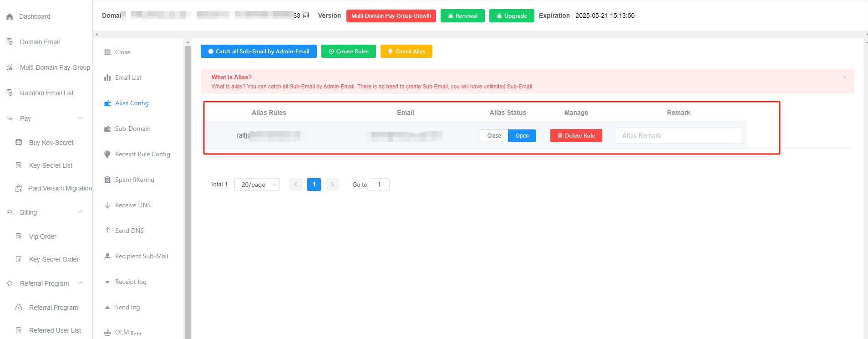Collapse the Billing section chevron

[81, 212]
